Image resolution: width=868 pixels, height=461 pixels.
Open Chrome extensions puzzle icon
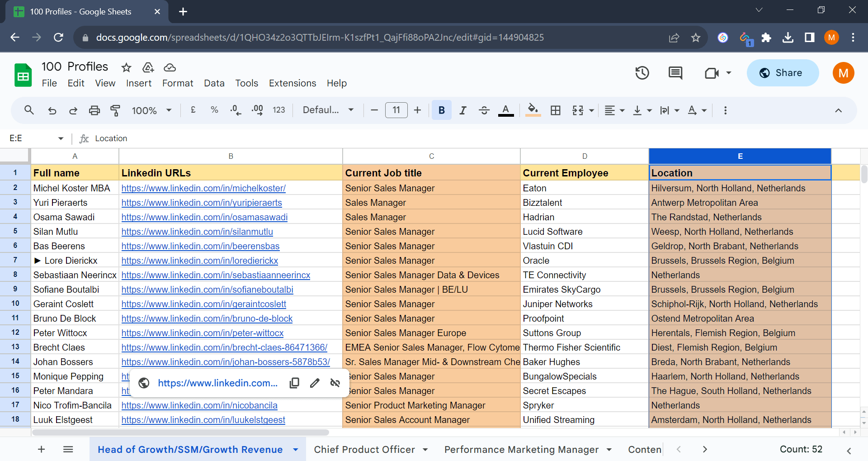[x=766, y=38]
